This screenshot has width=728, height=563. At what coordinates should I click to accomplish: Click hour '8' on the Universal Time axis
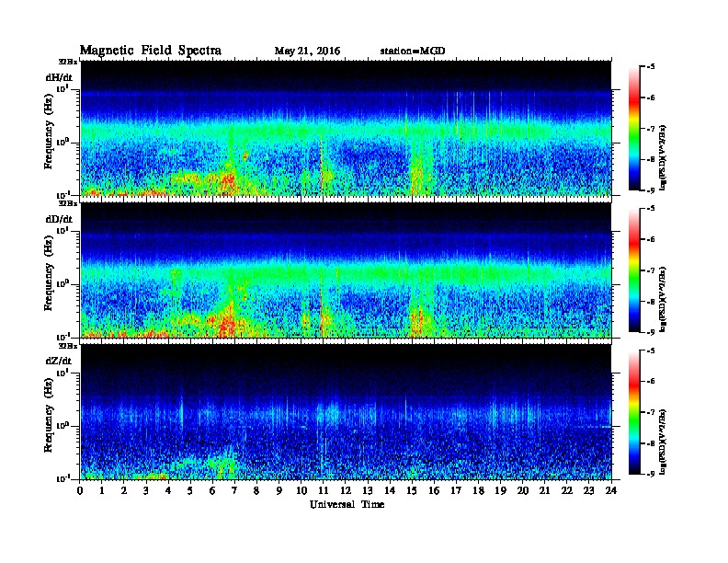pos(256,490)
